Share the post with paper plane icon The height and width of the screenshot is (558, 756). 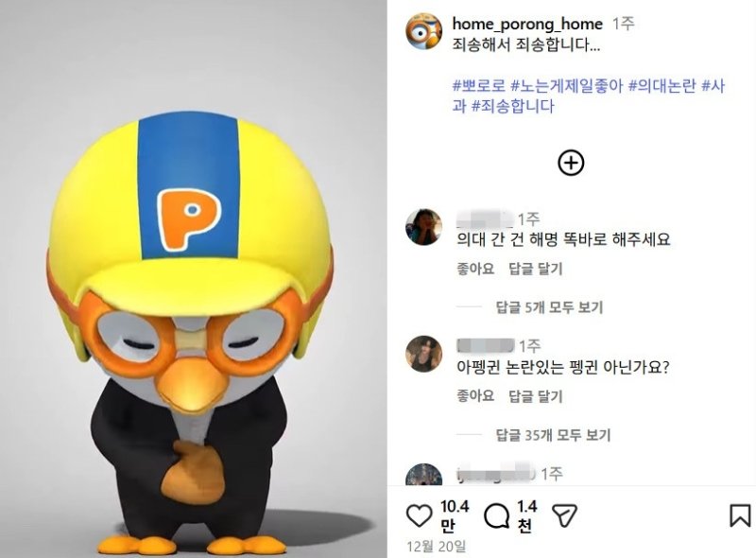pyautogui.click(x=564, y=515)
